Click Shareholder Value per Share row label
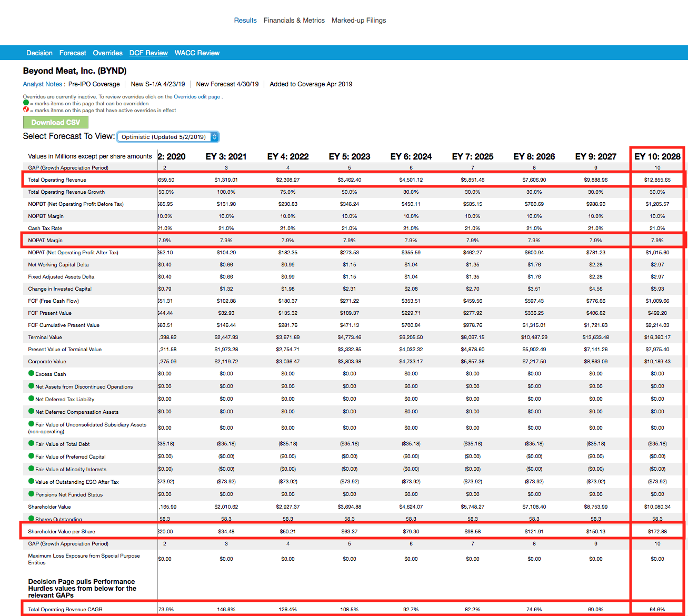Viewport: 688px width, 616px height. pyautogui.click(x=62, y=532)
